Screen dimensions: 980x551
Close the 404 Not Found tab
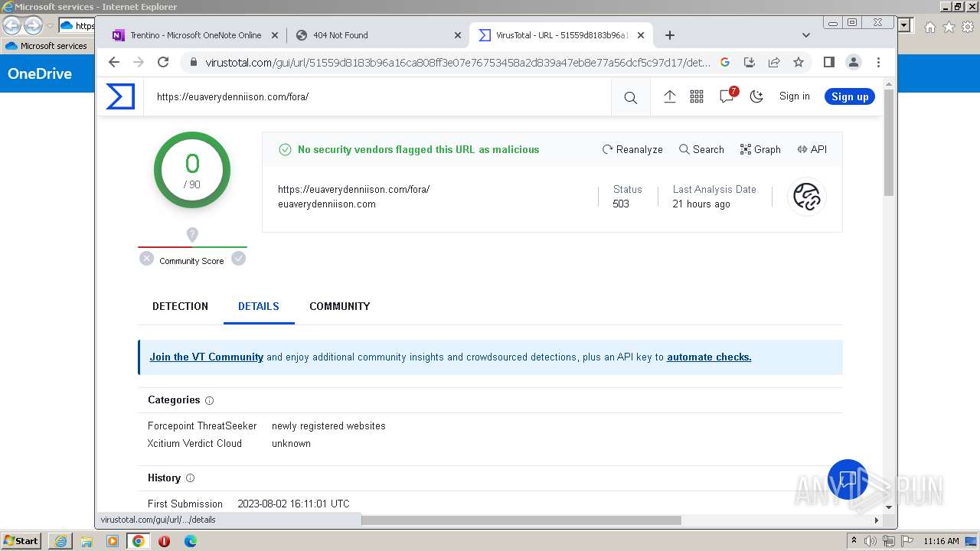[x=458, y=35]
